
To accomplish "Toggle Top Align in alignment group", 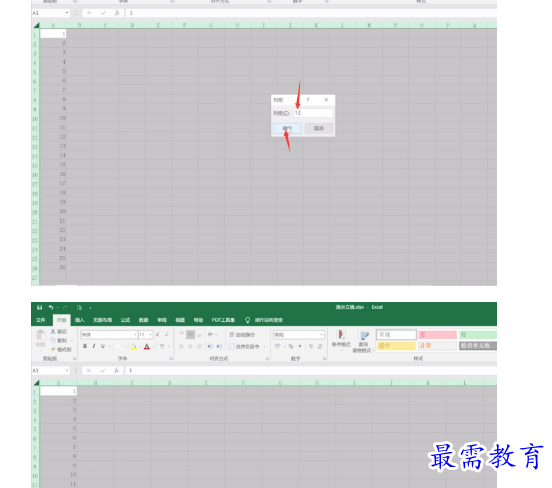I will point(181,334).
